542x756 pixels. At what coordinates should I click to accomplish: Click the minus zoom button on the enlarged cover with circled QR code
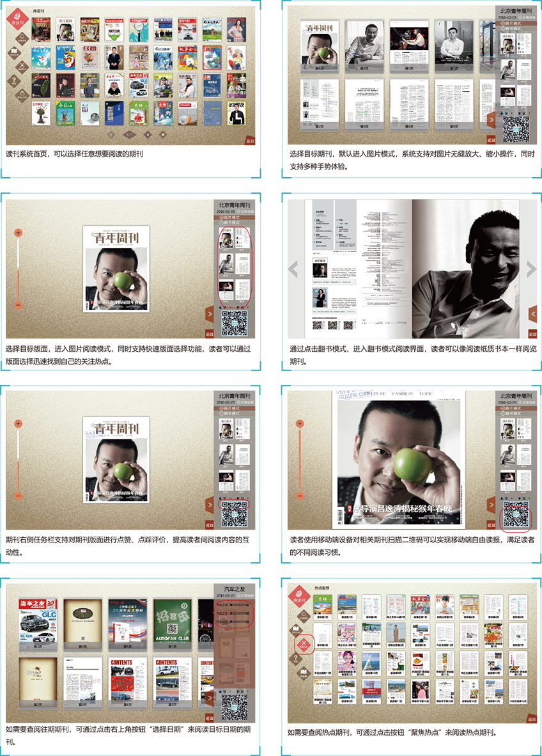click(300, 496)
